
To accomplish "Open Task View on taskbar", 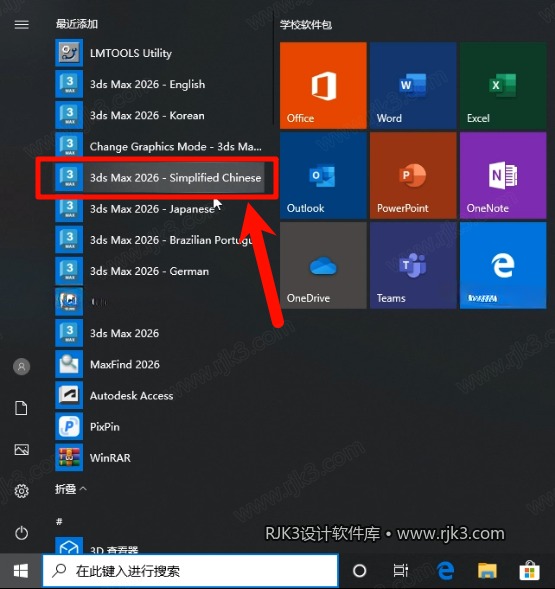I will pyautogui.click(x=401, y=571).
